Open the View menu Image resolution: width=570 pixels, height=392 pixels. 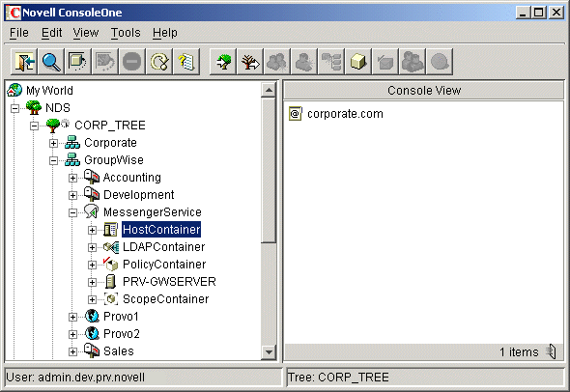(x=86, y=33)
